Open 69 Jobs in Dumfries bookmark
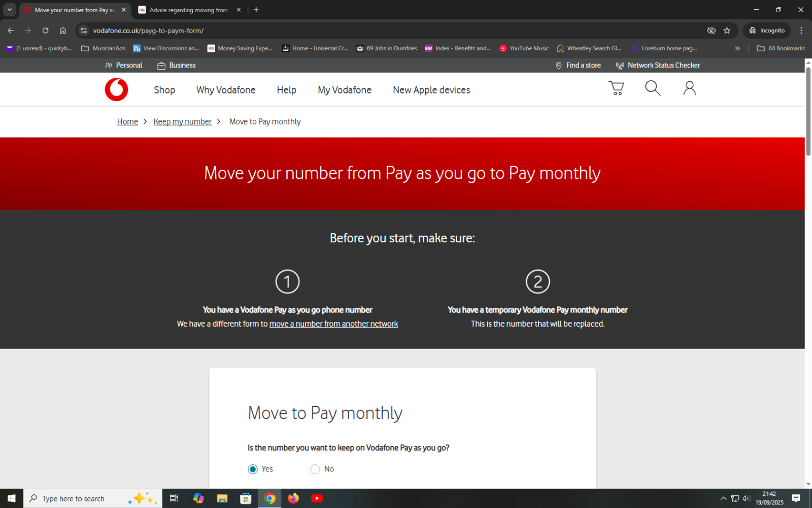Image resolution: width=812 pixels, height=508 pixels. pos(387,48)
